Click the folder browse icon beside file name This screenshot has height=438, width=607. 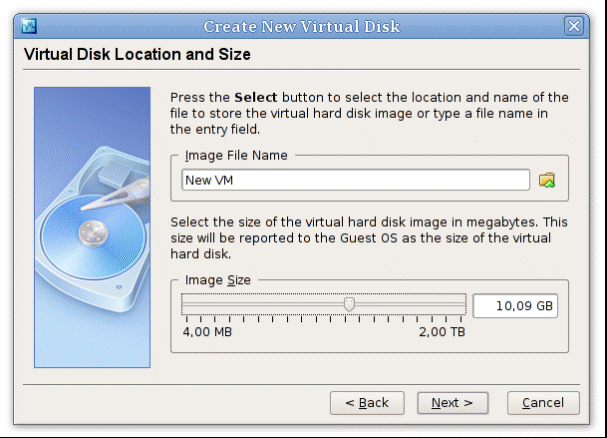pyautogui.click(x=546, y=180)
